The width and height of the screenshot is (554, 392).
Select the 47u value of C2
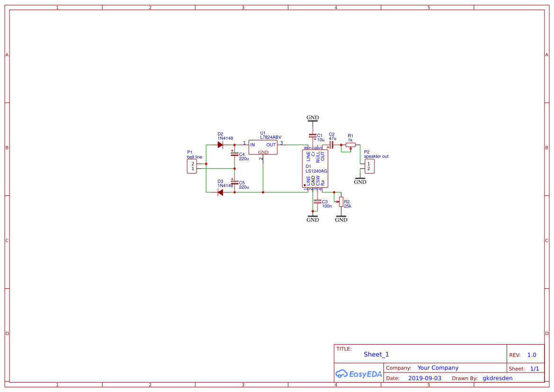(x=333, y=138)
